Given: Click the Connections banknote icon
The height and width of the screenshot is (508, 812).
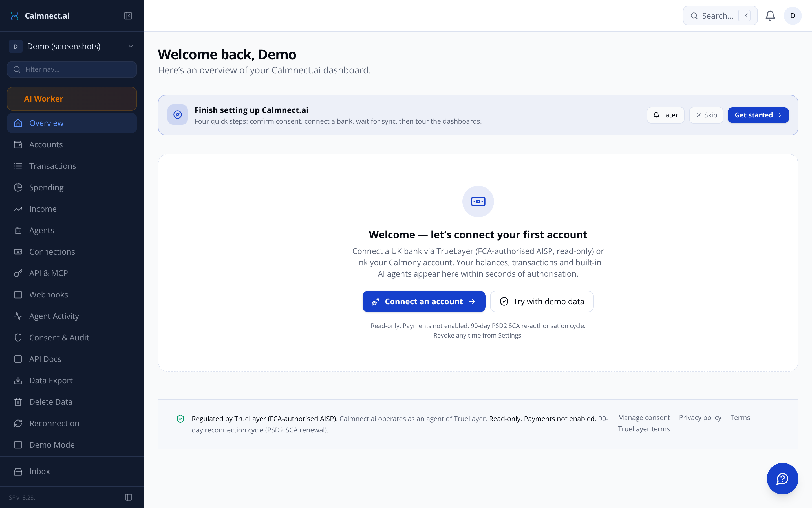Looking at the screenshot, I should (x=18, y=252).
